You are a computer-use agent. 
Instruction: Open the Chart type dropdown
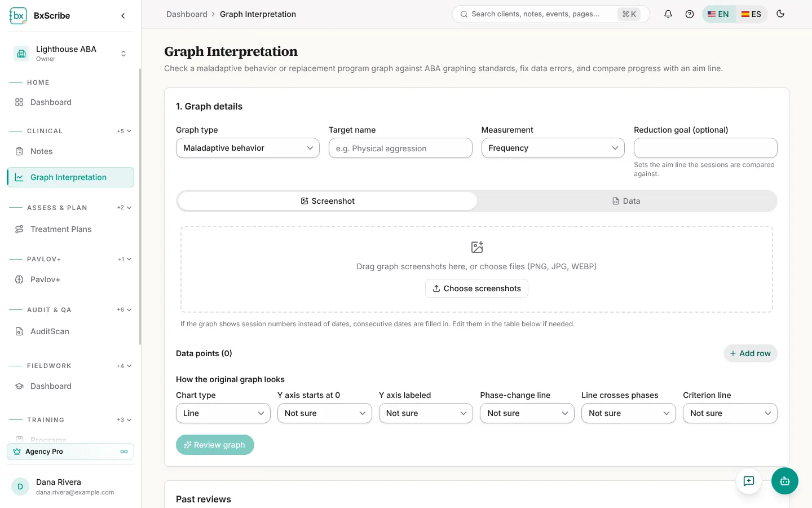pos(223,413)
